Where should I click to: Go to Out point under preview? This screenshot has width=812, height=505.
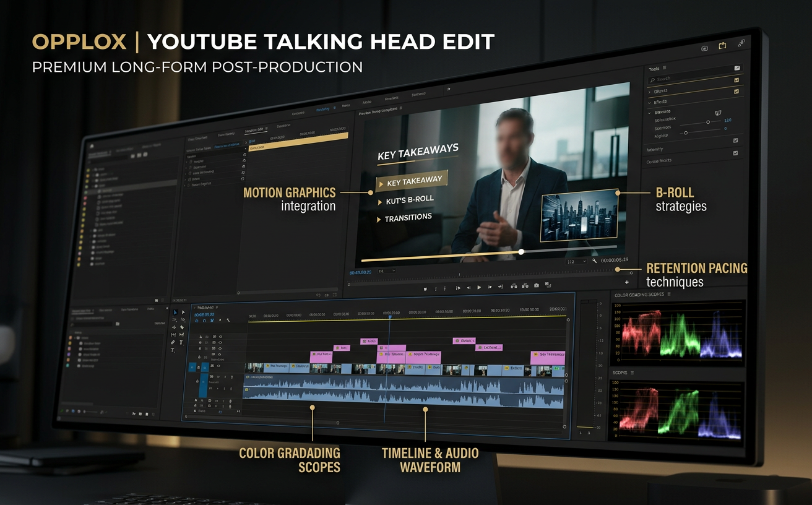pyautogui.click(x=500, y=287)
